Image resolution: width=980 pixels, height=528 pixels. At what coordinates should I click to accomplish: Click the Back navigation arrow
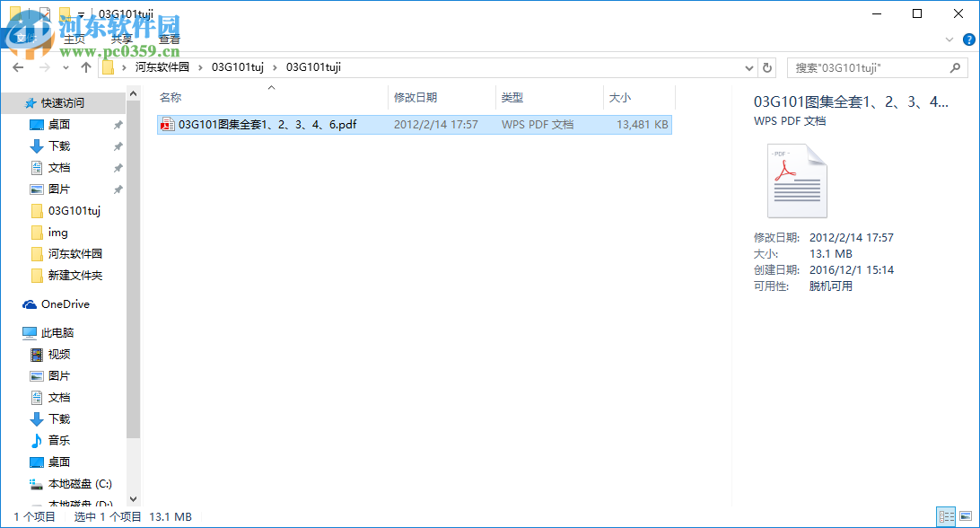click(x=17, y=67)
